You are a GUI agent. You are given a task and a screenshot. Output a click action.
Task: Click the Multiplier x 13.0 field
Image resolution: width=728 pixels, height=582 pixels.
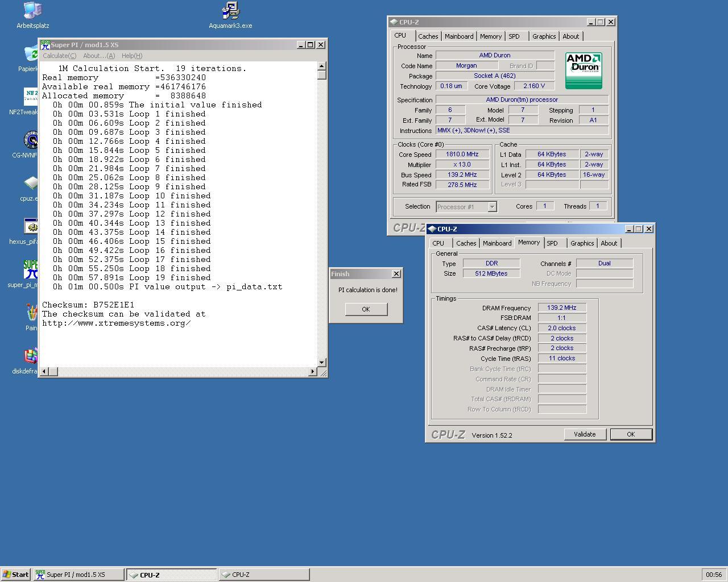tap(462, 165)
